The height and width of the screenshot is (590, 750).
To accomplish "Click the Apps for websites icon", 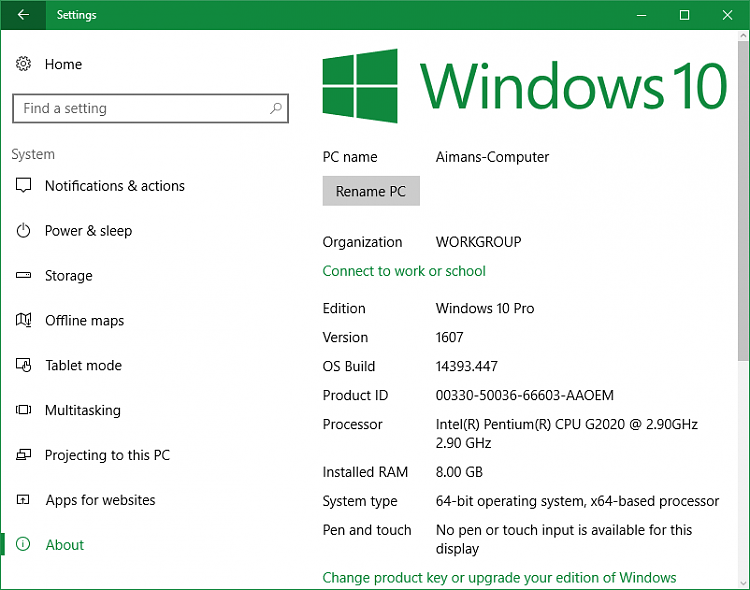I will (x=23, y=500).
